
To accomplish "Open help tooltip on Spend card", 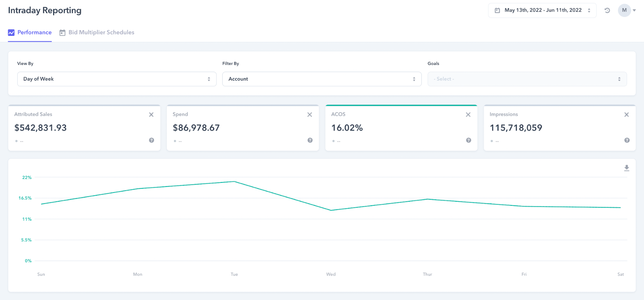I will [310, 140].
